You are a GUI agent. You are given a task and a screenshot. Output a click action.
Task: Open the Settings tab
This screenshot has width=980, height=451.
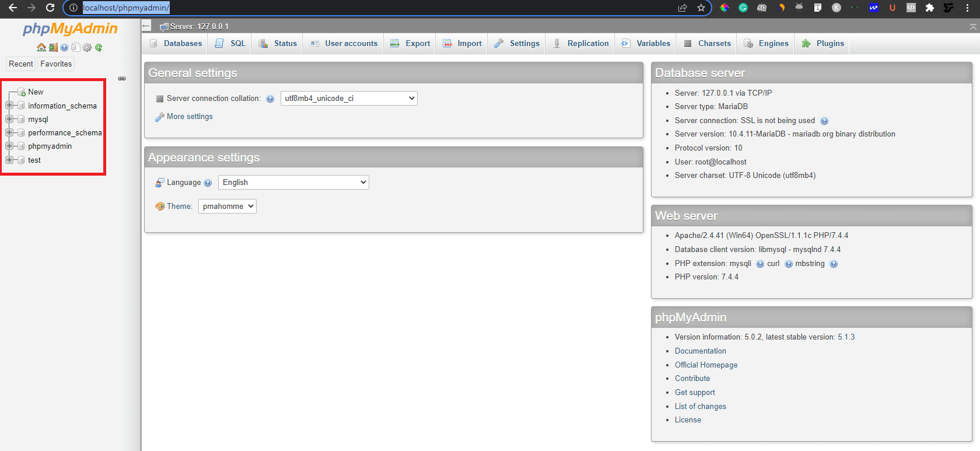[517, 44]
